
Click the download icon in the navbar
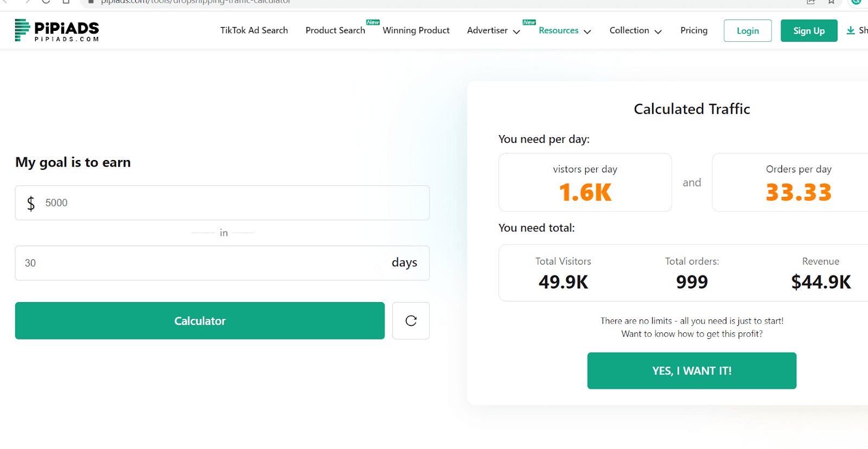tap(851, 30)
